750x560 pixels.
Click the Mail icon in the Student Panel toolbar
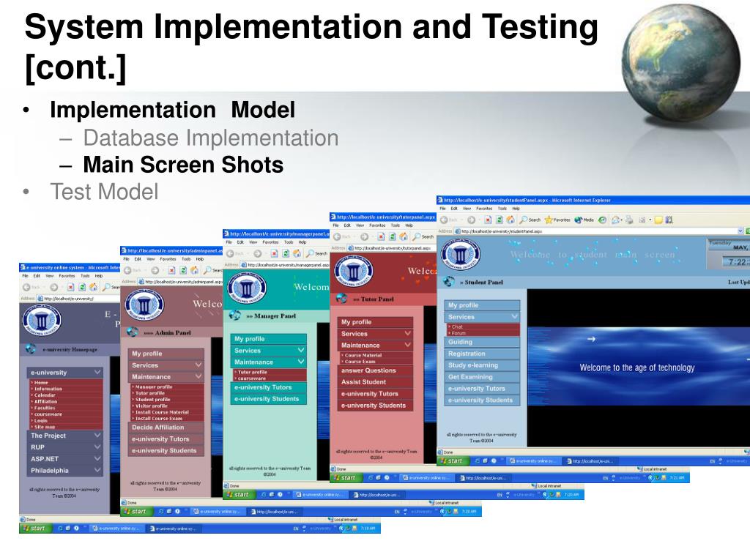coord(615,220)
